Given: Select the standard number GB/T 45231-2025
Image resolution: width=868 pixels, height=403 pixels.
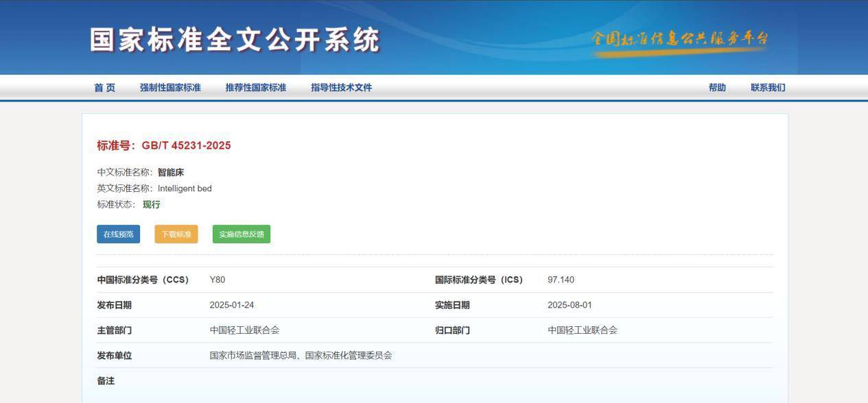Looking at the screenshot, I should (x=186, y=145).
